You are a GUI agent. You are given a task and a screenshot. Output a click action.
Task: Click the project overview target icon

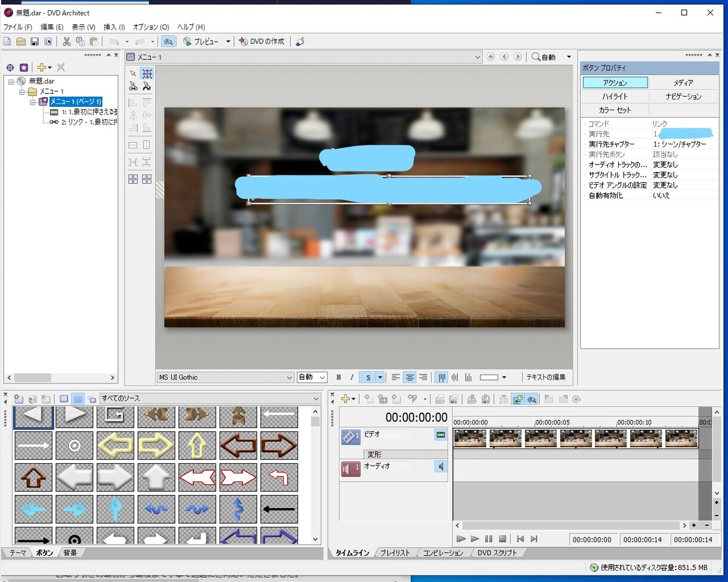tap(10, 67)
